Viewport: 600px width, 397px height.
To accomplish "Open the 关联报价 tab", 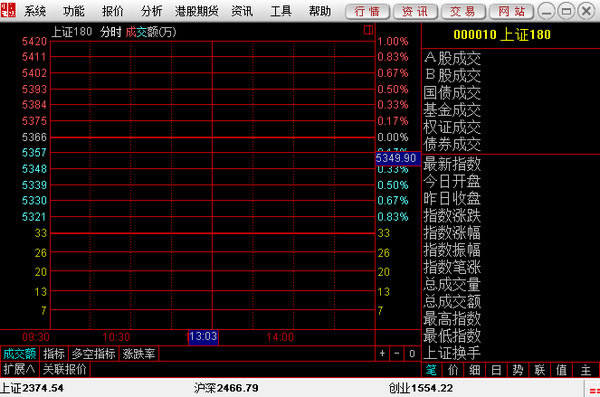I will pos(65,369).
